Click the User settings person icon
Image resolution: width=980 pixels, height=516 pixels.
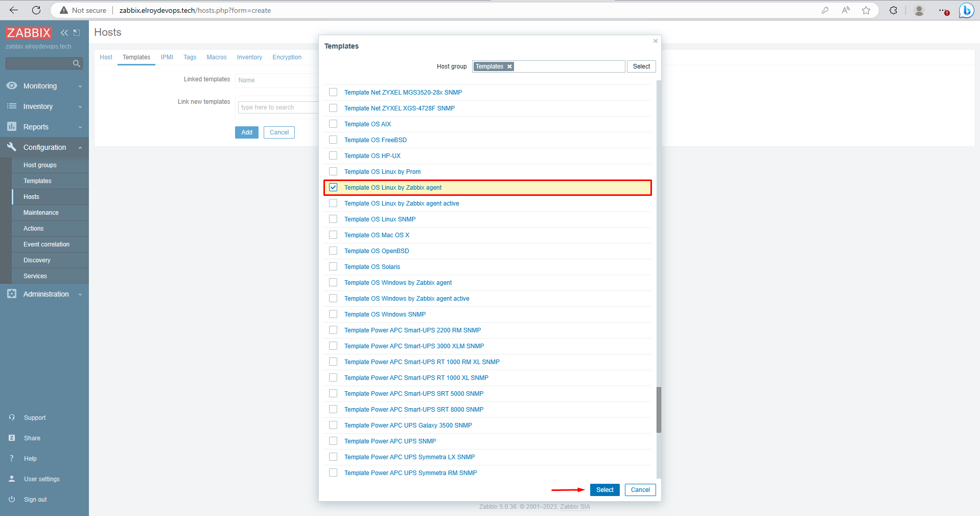click(x=12, y=479)
